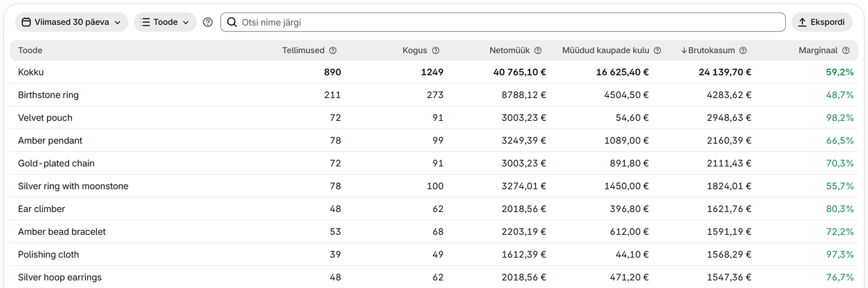Sort table by Marginaal column header
The image size is (868, 288).
pyautogui.click(x=818, y=50)
